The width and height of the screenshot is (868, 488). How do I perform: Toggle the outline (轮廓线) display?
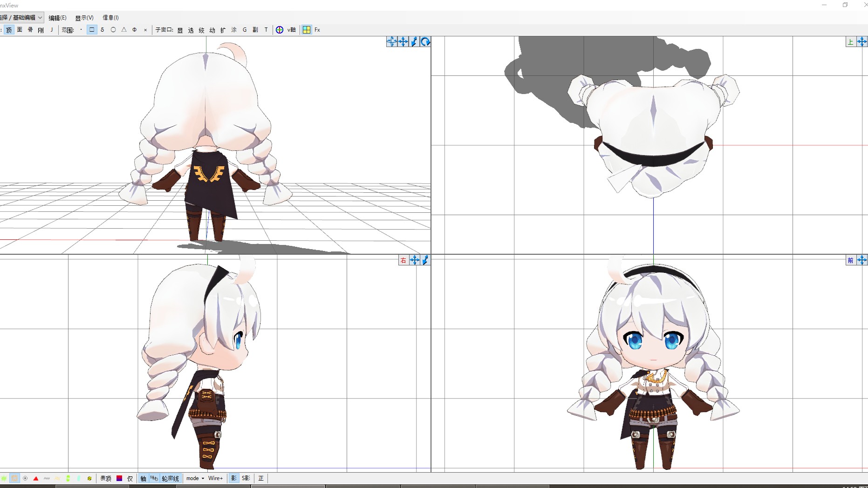click(170, 478)
